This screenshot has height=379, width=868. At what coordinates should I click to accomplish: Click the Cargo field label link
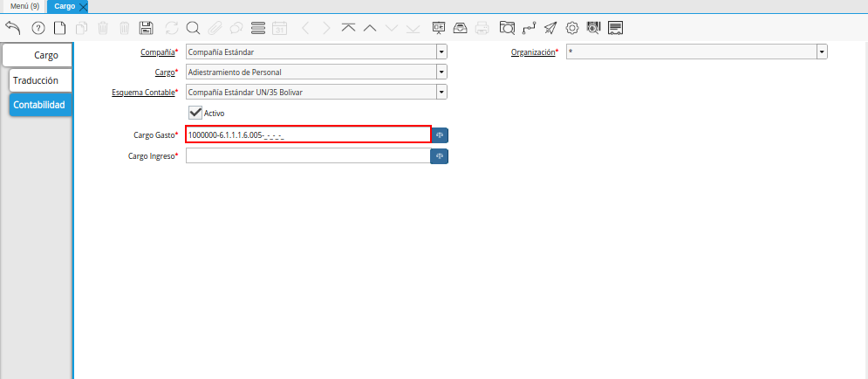[164, 72]
